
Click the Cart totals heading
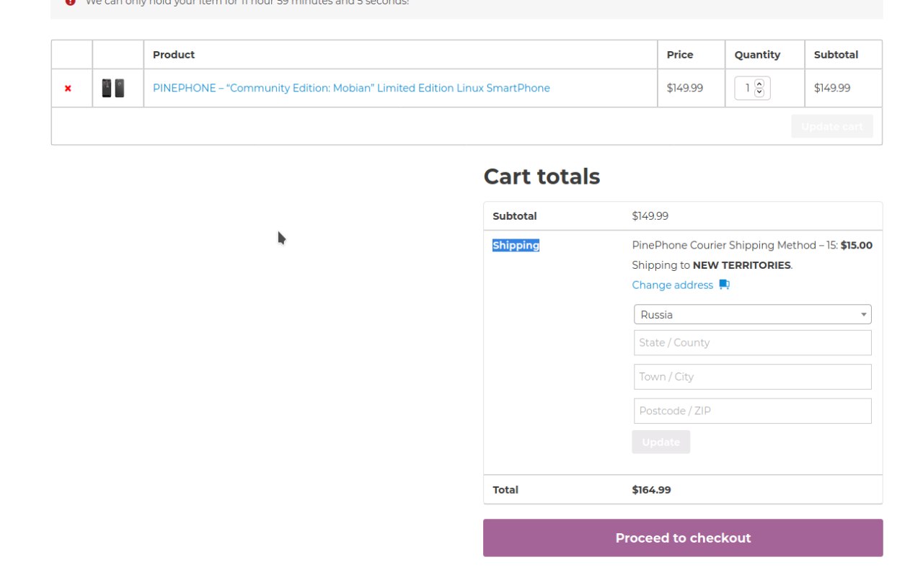(x=542, y=177)
